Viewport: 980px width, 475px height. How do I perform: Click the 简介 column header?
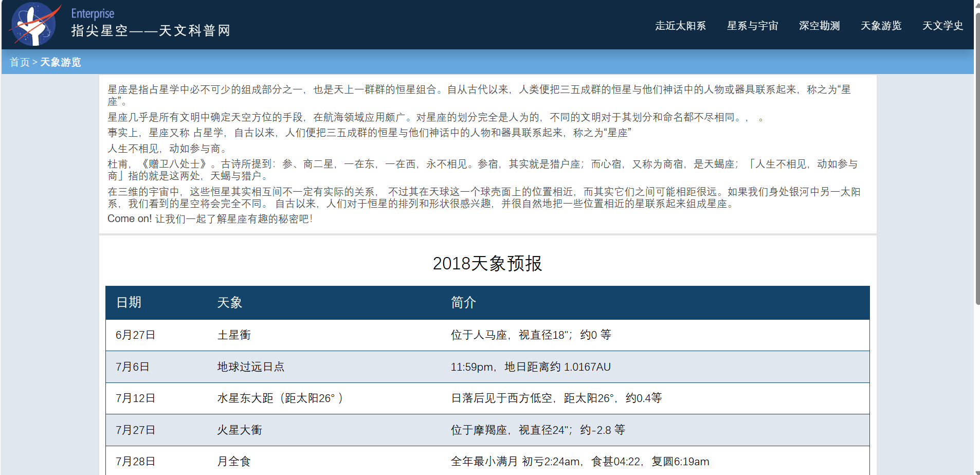coord(463,302)
